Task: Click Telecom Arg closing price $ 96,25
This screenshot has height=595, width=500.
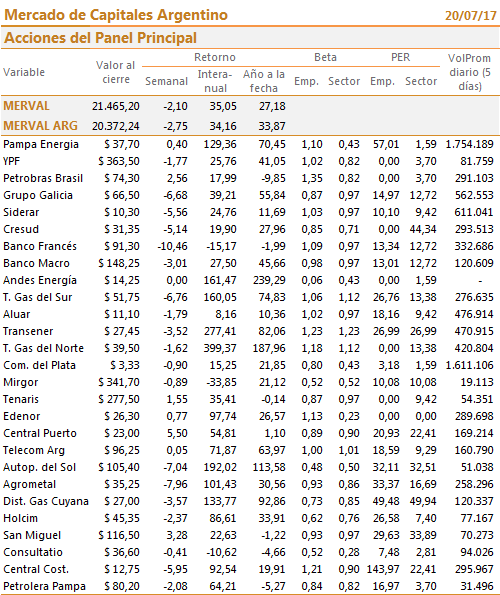Action: (122, 450)
